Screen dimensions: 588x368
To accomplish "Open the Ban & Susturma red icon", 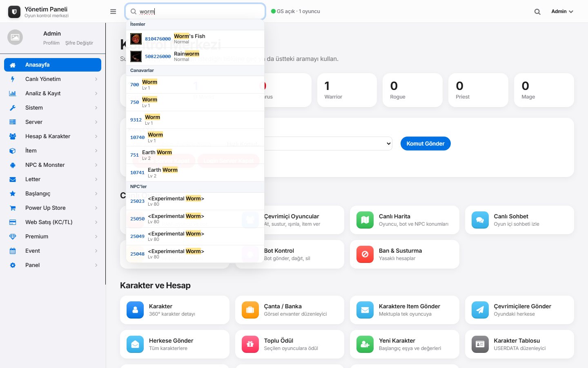I will pos(365,254).
